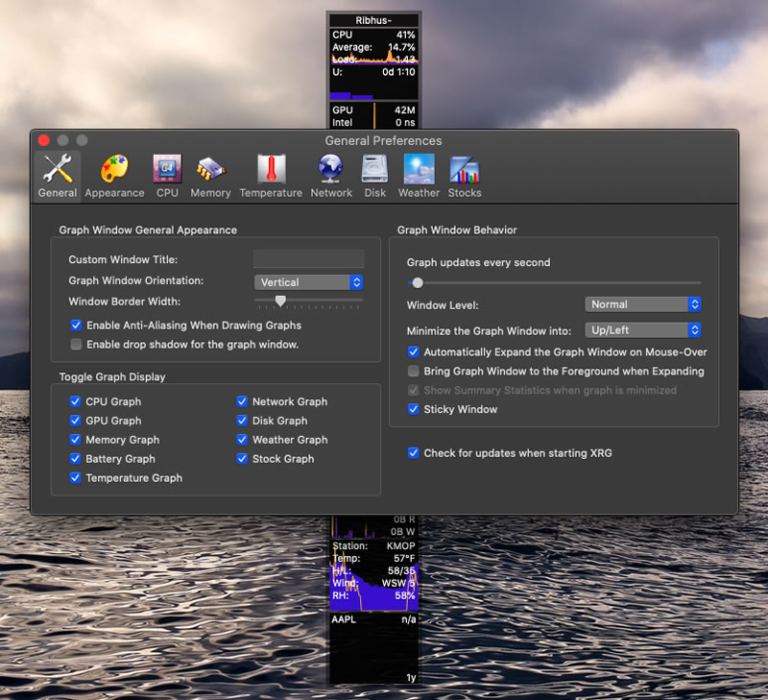Image resolution: width=768 pixels, height=700 pixels.
Task: Enable drop shadow for the graph window
Action: 77,345
